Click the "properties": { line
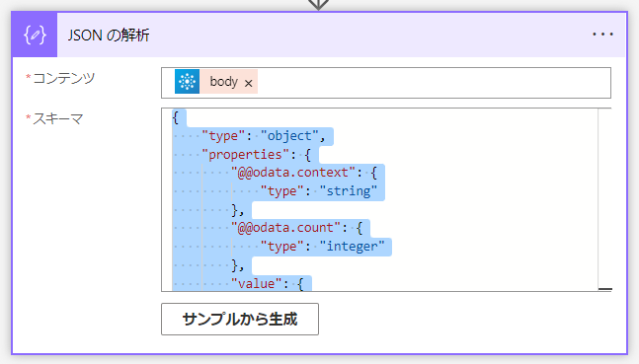The width and height of the screenshot is (639, 364). point(257,155)
